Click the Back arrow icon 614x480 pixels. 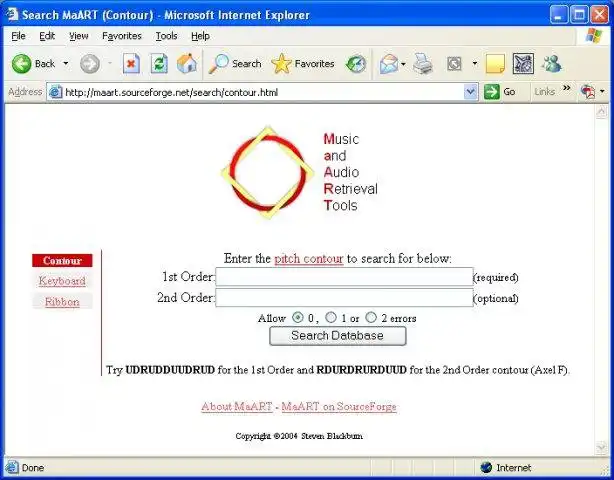click(21, 63)
